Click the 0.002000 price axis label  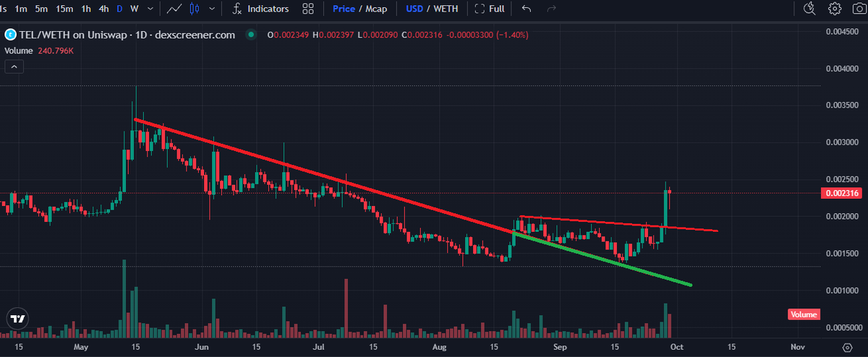point(843,217)
